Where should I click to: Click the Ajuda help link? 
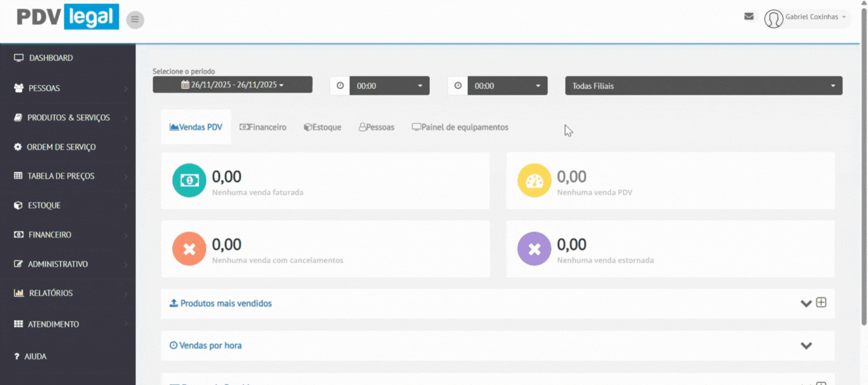35,356
